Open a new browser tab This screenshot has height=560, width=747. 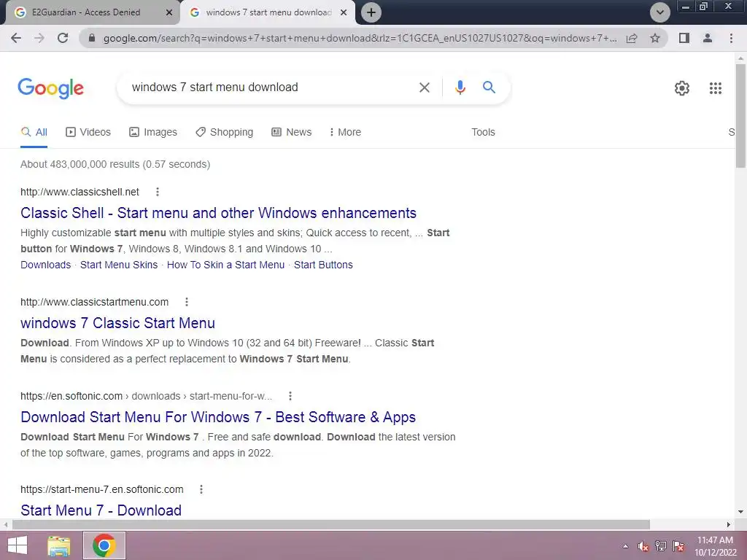tap(371, 12)
